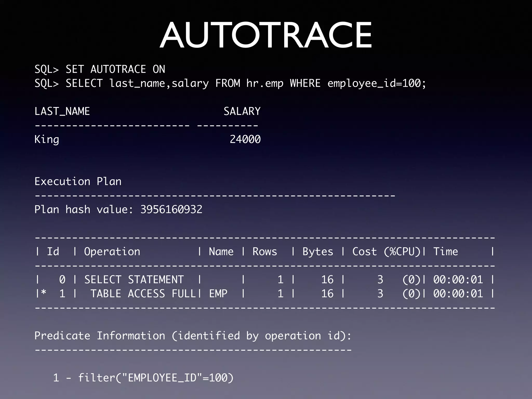Screen dimensions: 532x399
Task: Click the plan hash value 3956160932
Action: tap(171, 210)
